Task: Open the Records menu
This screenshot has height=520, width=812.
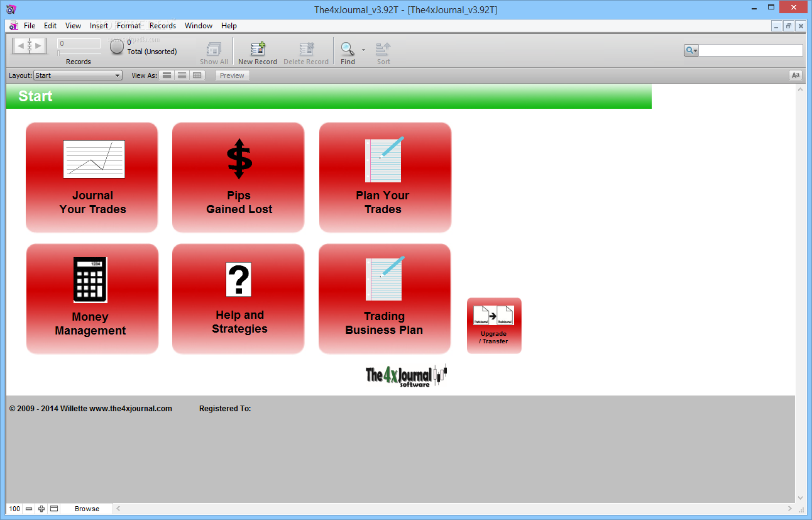Action: (x=163, y=26)
